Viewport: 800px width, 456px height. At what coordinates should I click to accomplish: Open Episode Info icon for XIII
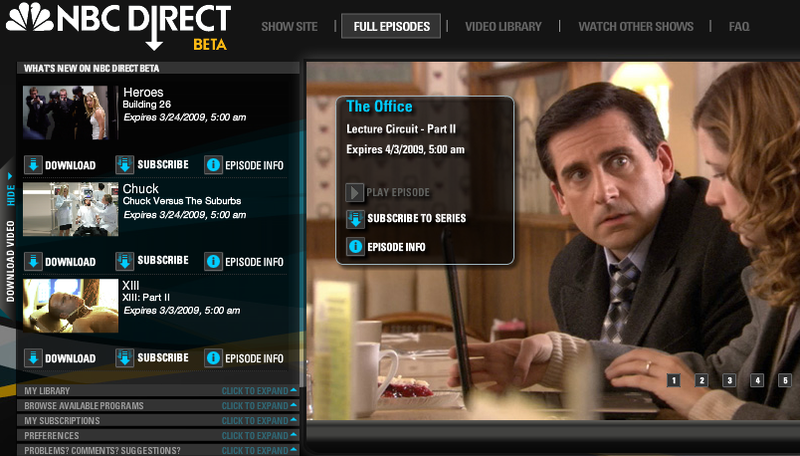click(213, 358)
